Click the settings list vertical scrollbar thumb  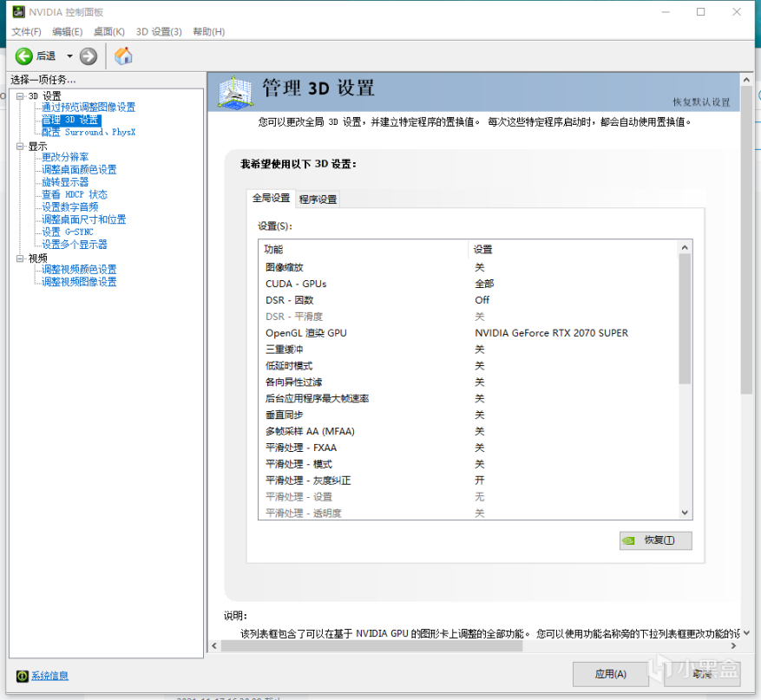tap(685, 318)
